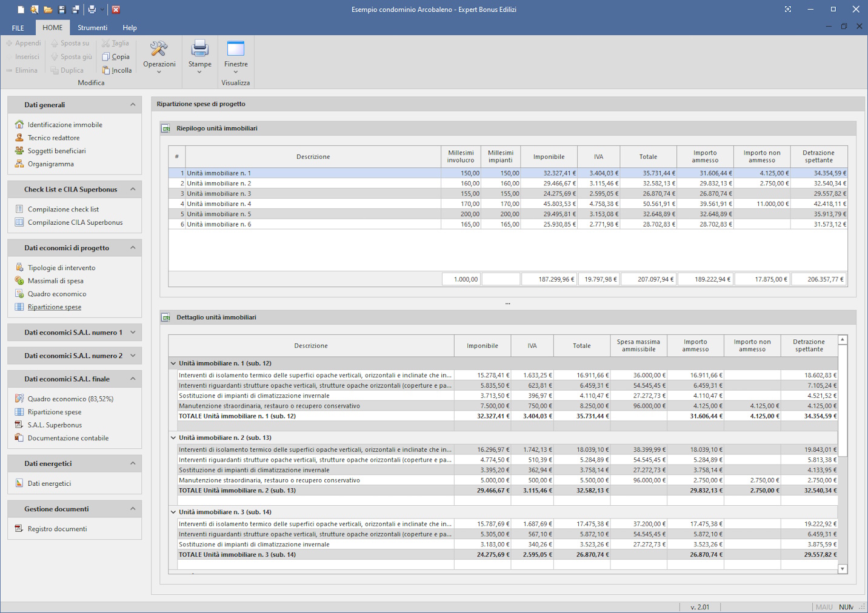Click the Incolla toolbar button
The image size is (868, 613).
click(116, 70)
